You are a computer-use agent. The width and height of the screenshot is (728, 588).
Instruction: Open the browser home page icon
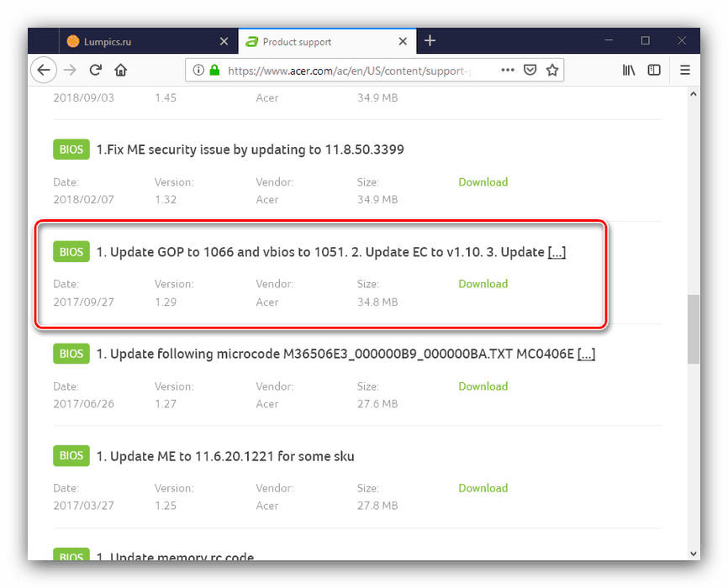[121, 70]
